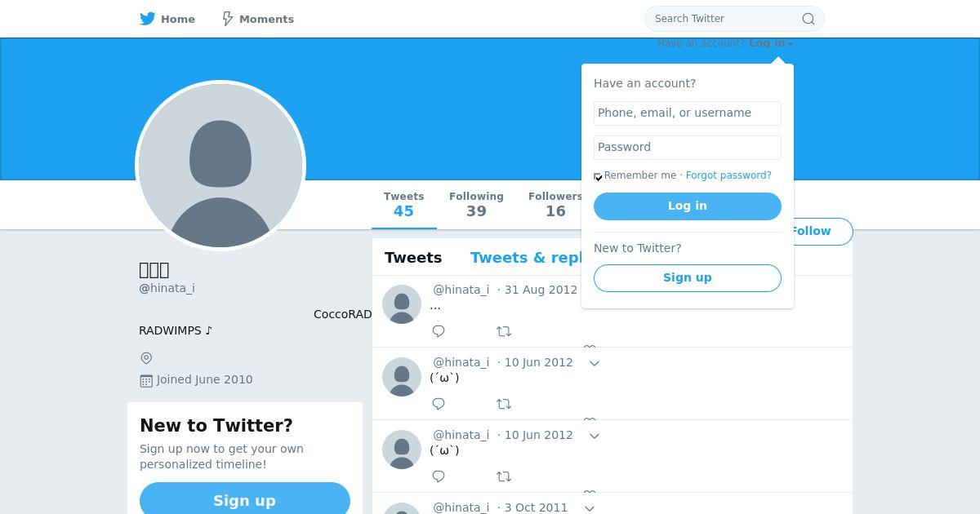Open Moments via the lightning bolt icon
This screenshot has width=980, height=514.
click(x=228, y=19)
